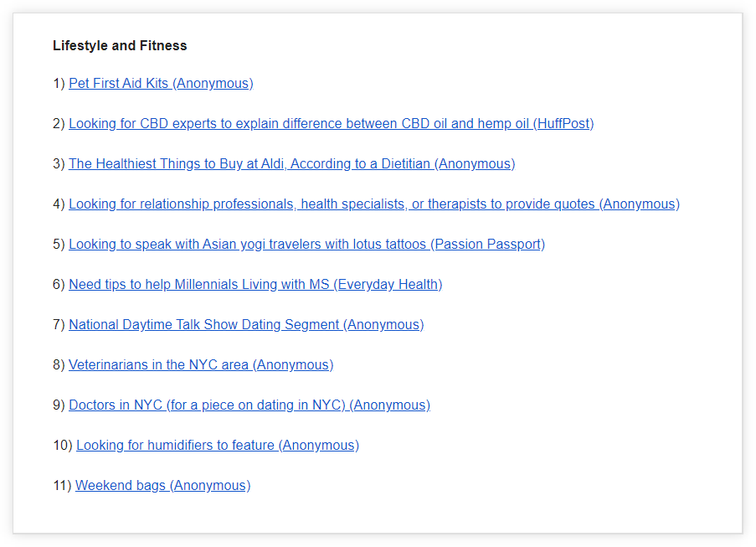Open the Pet First Aid Kits link
The image size is (756, 547).
click(x=161, y=84)
